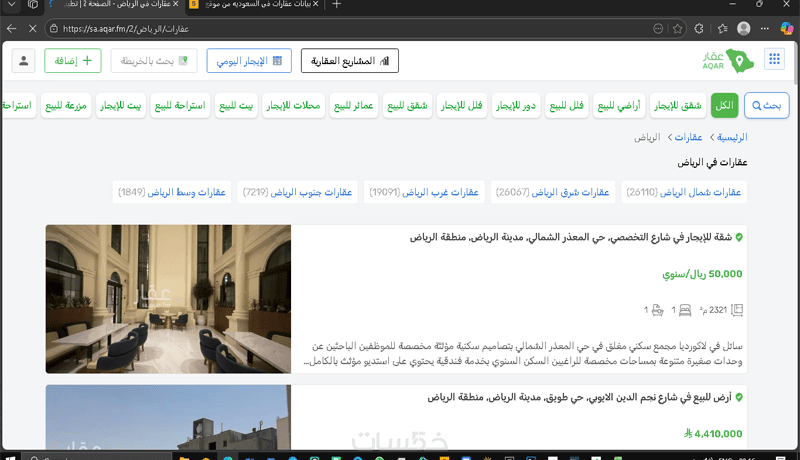
Task: Go to عقارات breadcrumb link
Action: (x=688, y=137)
